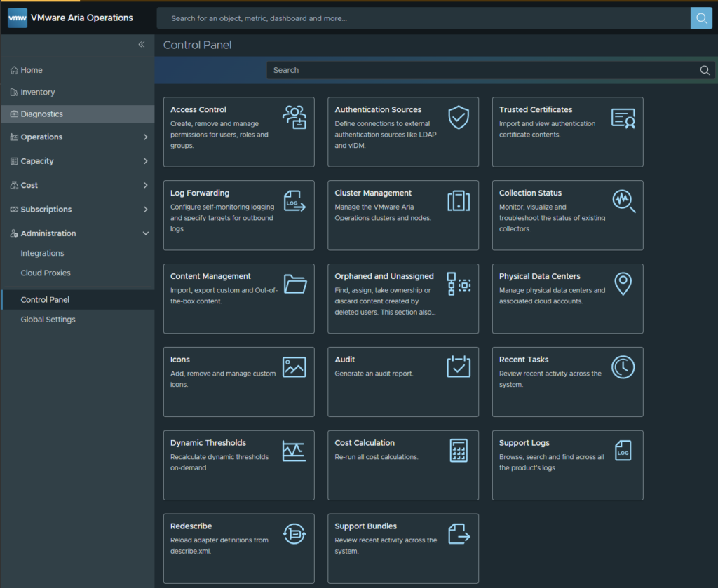
Task: Click the Icons card picture icon
Action: coord(294,367)
